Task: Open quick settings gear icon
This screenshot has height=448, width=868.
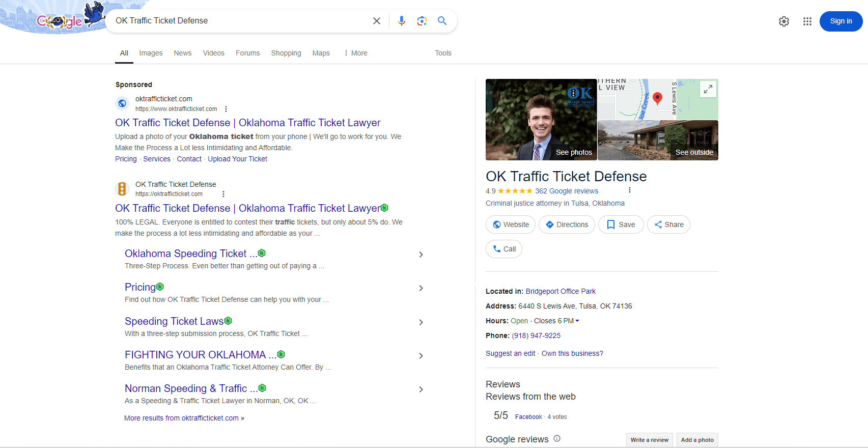Action: [x=784, y=21]
